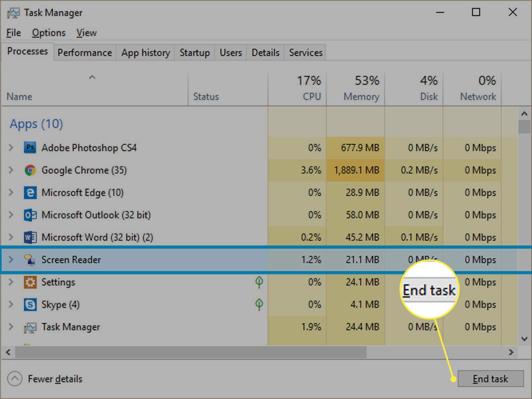532x399 pixels.
Task: Click the Fewer details circle arrow icon
Action: [15, 379]
